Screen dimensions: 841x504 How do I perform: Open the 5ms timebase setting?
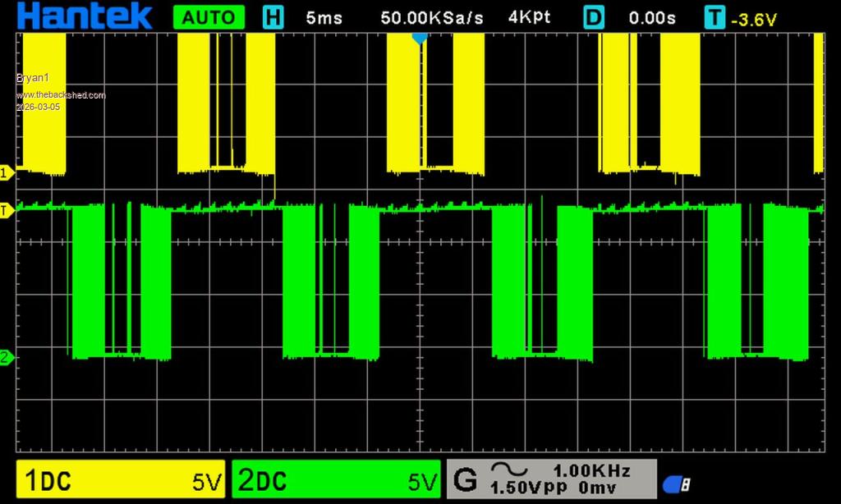point(324,17)
